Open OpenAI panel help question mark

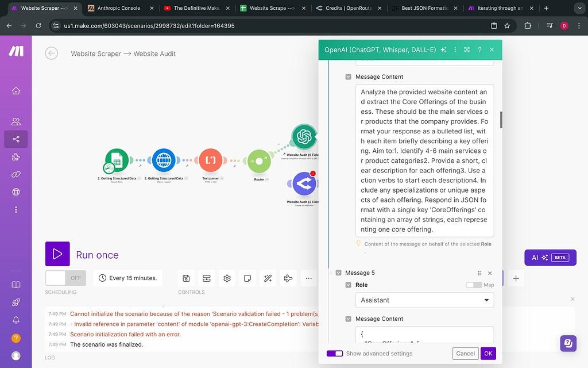(479, 49)
